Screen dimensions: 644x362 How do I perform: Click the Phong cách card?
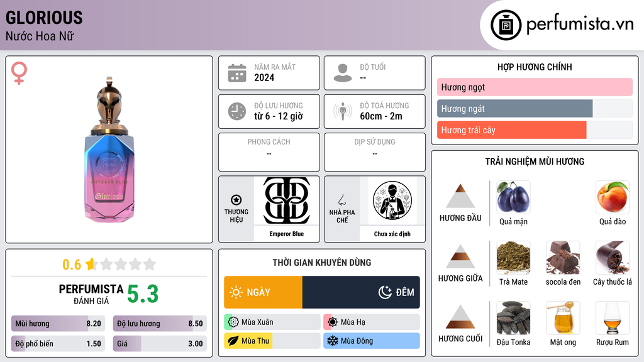269,152
